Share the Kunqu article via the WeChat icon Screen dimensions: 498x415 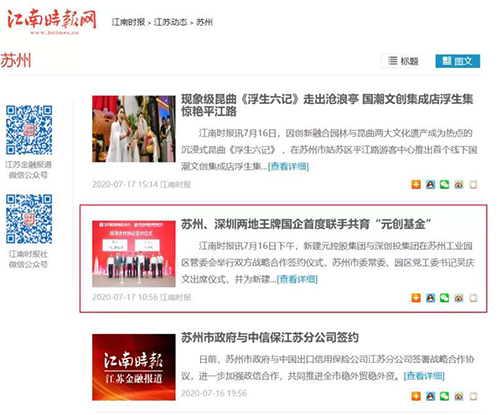[444, 184]
